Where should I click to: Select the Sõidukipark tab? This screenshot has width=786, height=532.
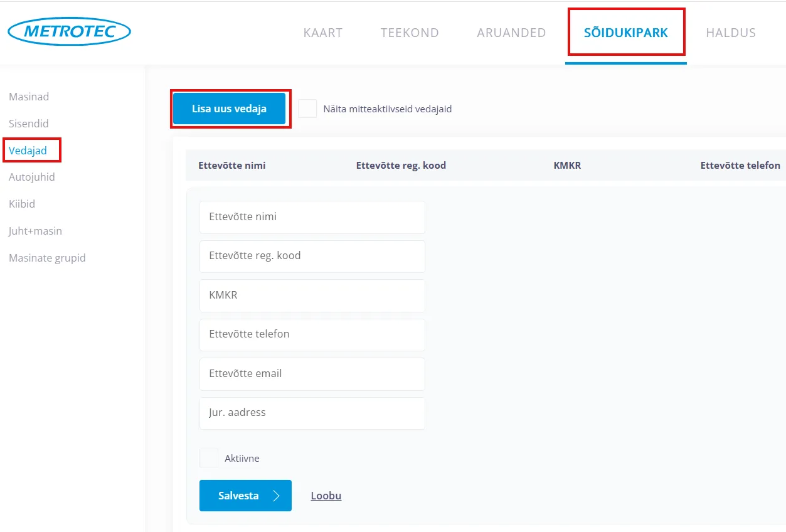pyautogui.click(x=625, y=33)
